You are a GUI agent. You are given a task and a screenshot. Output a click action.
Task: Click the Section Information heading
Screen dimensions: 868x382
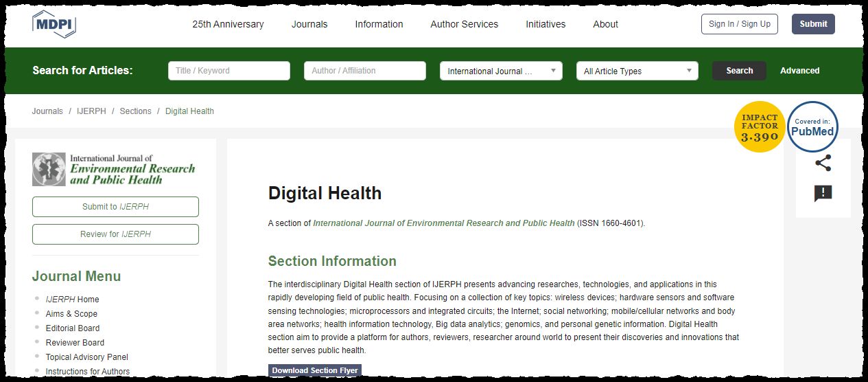[x=332, y=261]
